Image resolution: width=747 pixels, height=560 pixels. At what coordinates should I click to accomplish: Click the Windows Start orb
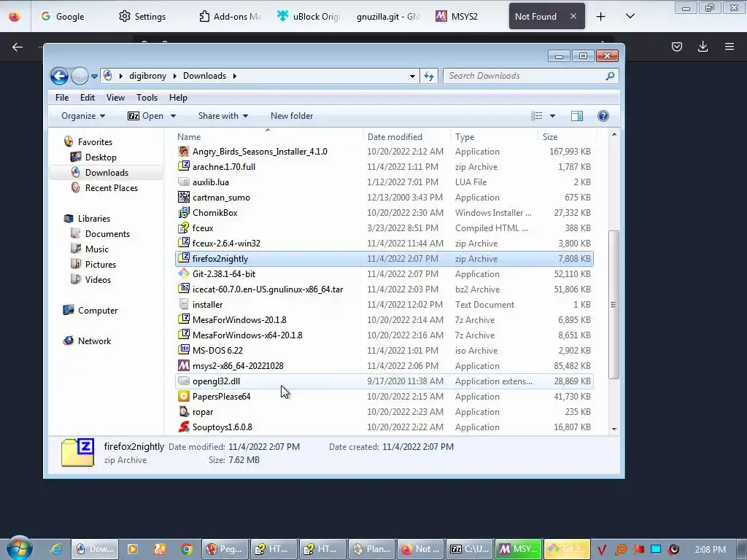pyautogui.click(x=20, y=548)
